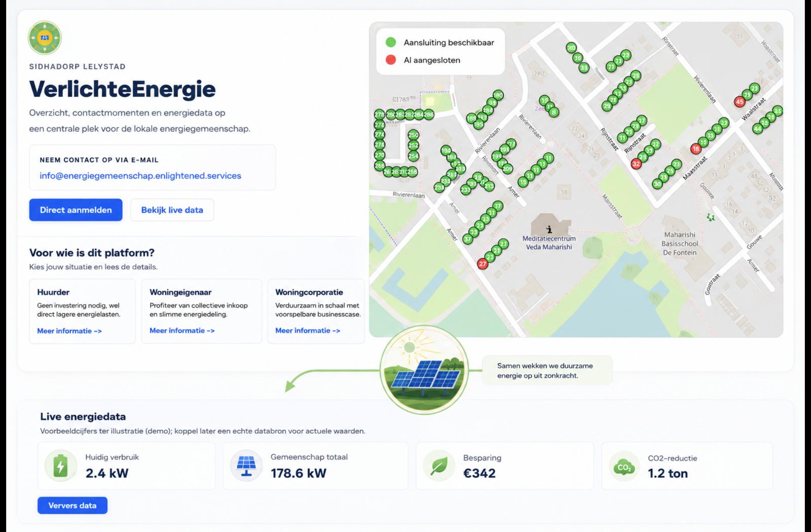
Task: Click the battery icon beside Huidig verbruik
Action: [x=60, y=466]
